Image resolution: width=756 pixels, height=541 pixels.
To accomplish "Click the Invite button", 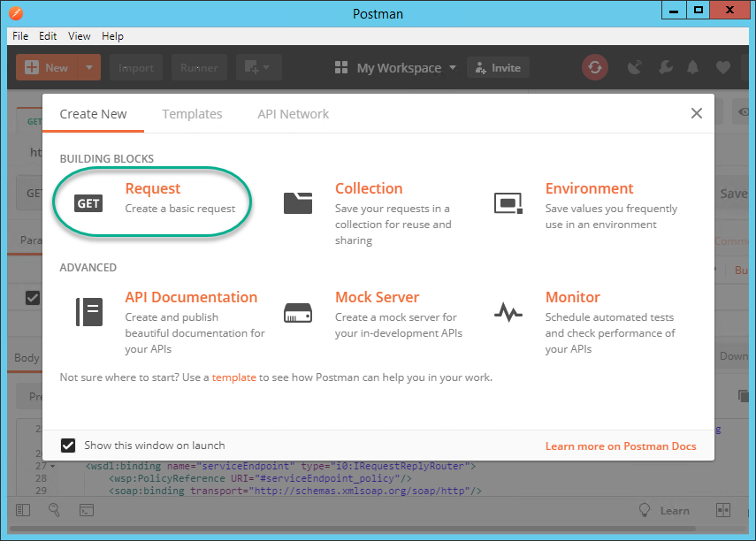I will click(498, 68).
